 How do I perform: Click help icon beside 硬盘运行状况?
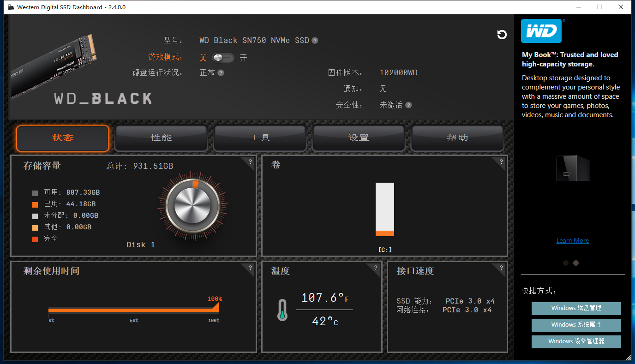click(x=222, y=72)
